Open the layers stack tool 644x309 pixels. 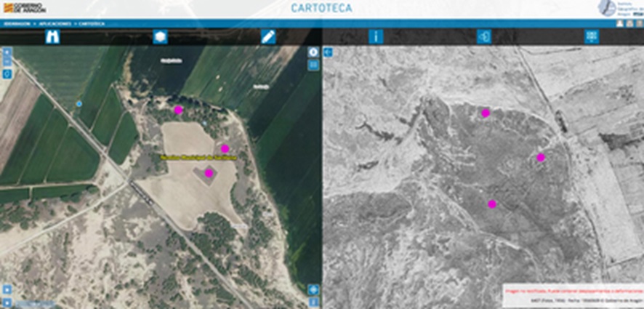(x=161, y=37)
